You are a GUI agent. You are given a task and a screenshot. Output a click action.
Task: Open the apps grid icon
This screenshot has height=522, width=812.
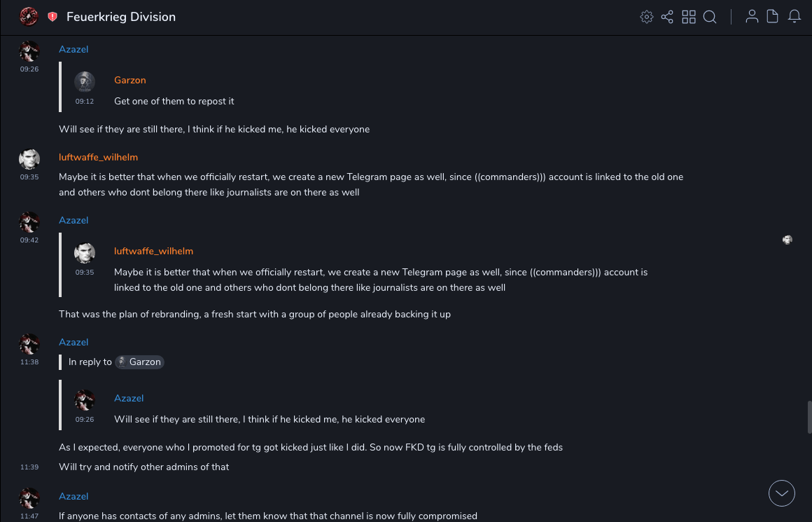(689, 17)
